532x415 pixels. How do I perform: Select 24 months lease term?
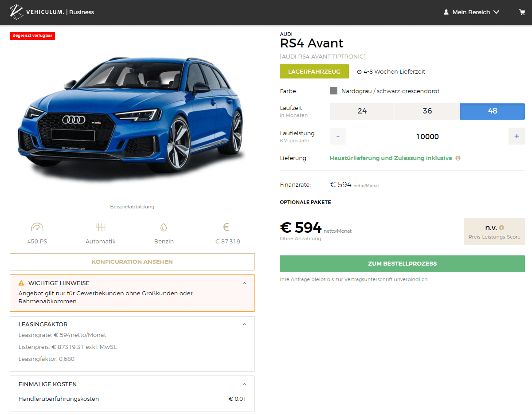(x=362, y=111)
